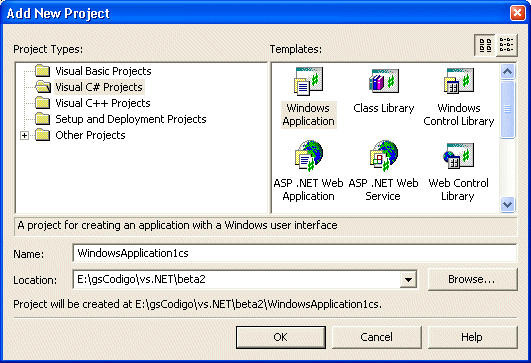Screen dimensions: 531x363
Task: Pick the Windows Control Library template icon
Action: click(459, 81)
